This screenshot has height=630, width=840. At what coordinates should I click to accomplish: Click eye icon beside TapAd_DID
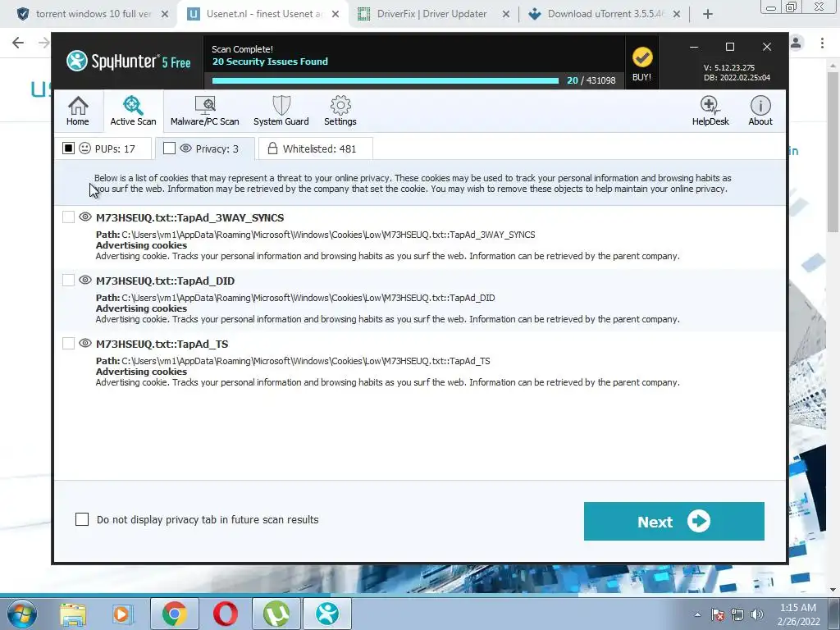[x=85, y=281]
